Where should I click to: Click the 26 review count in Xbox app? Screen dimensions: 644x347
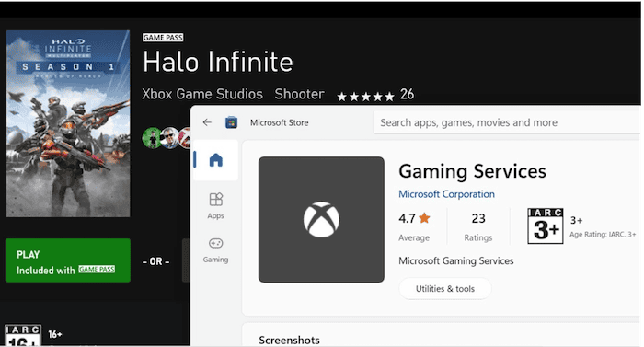(407, 94)
